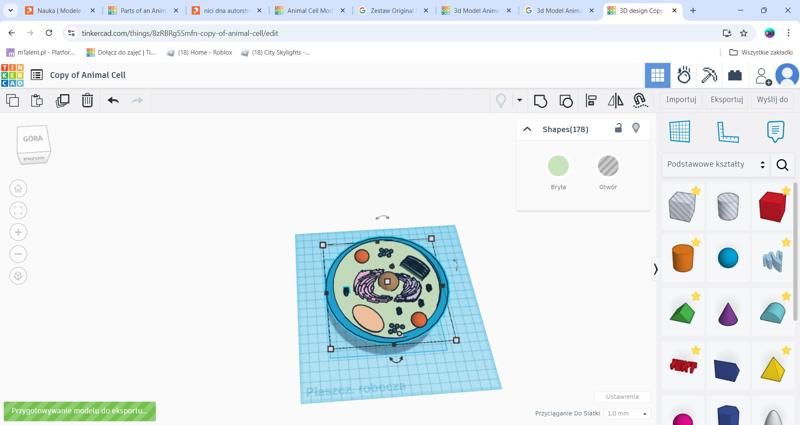This screenshot has width=800, height=425.
Task: Select the Ruler tool
Action: point(727,132)
